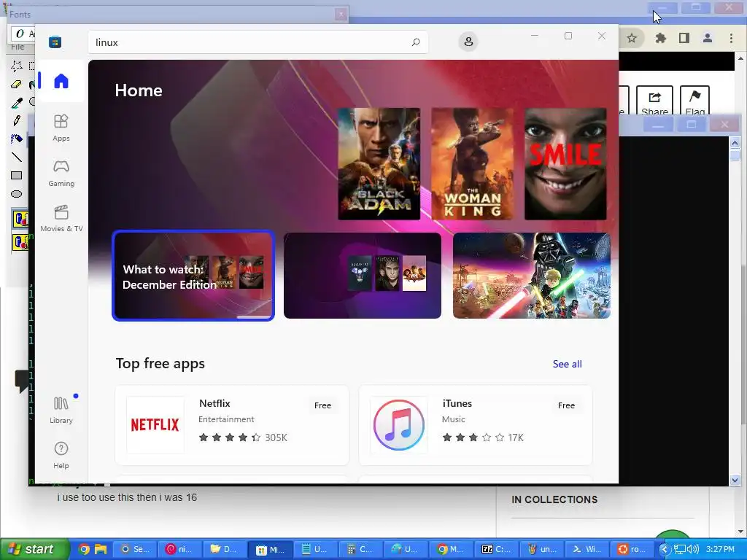The width and height of the screenshot is (747, 560).
Task: Click the taskbar clock 3:27 PM
Action: coord(720,550)
